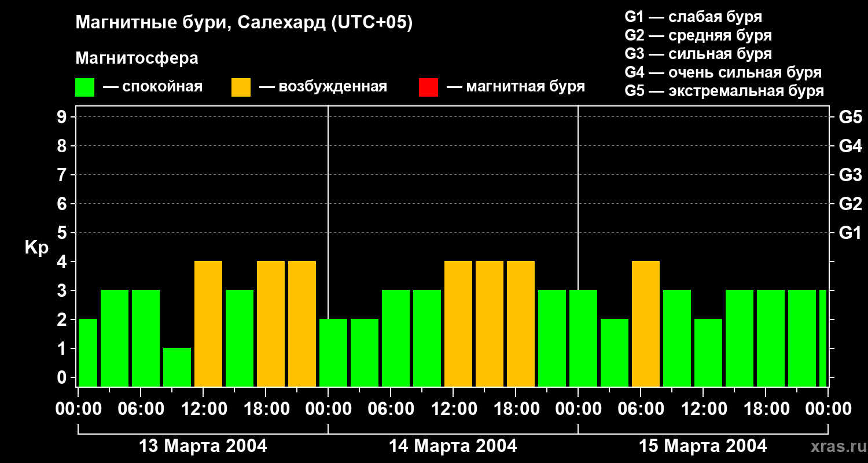
Task: Click the red 'магнитная буря' legend swatch
Action: tap(428, 87)
